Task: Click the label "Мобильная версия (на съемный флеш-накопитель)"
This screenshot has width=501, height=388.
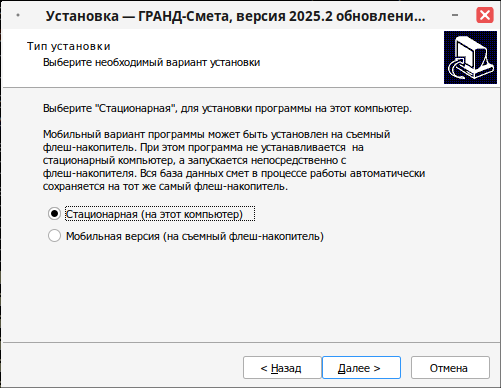Action: point(195,236)
